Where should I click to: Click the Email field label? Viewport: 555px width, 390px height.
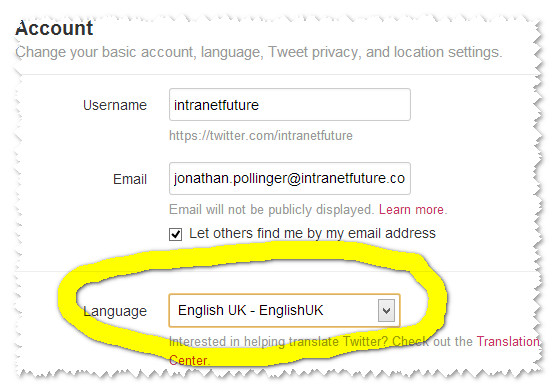coord(130,179)
